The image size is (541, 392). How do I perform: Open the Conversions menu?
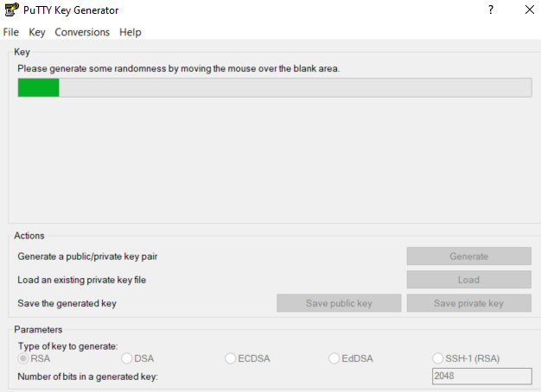coord(82,32)
